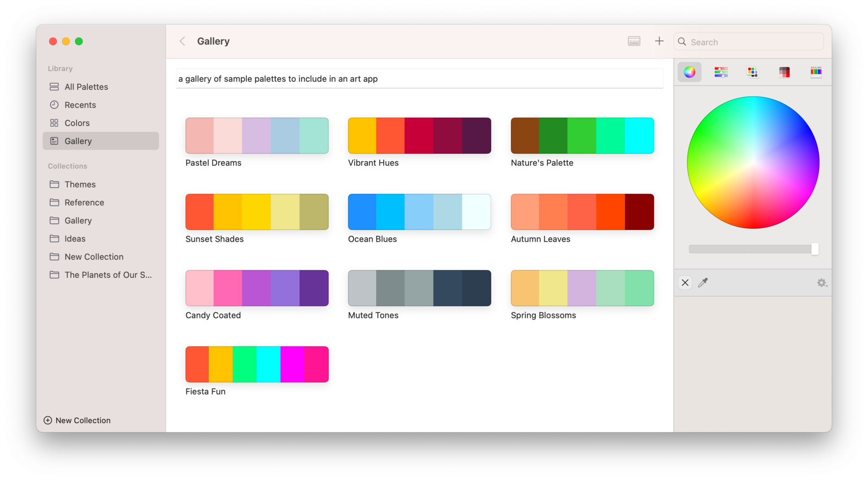The image size is (868, 480).
Task: Open the Autumn Leaves palette
Action: click(x=582, y=212)
